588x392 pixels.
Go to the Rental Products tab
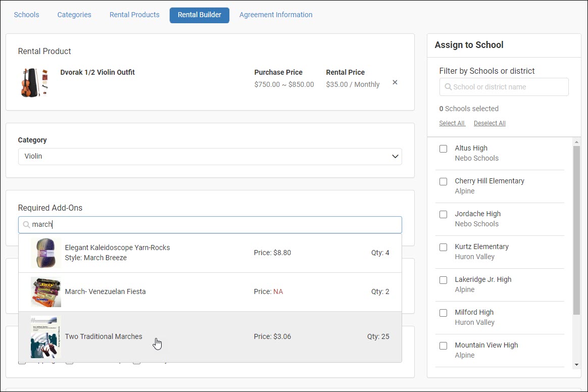[134, 15]
